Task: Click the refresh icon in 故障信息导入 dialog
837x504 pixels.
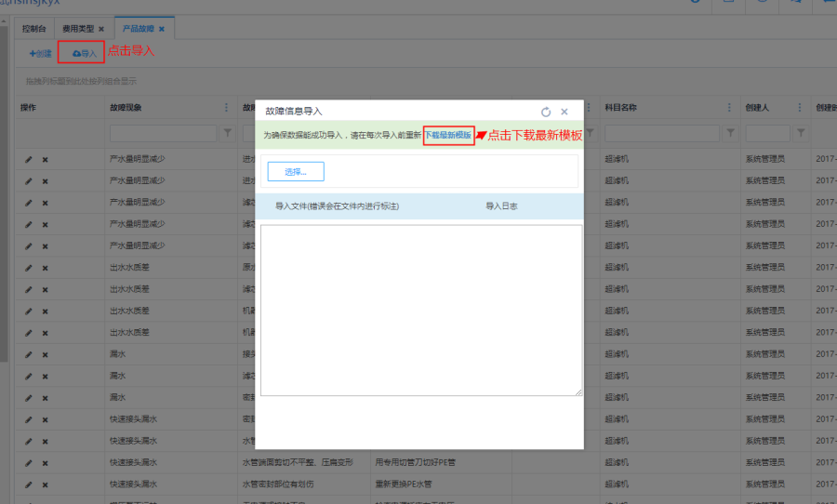Action: 546,112
